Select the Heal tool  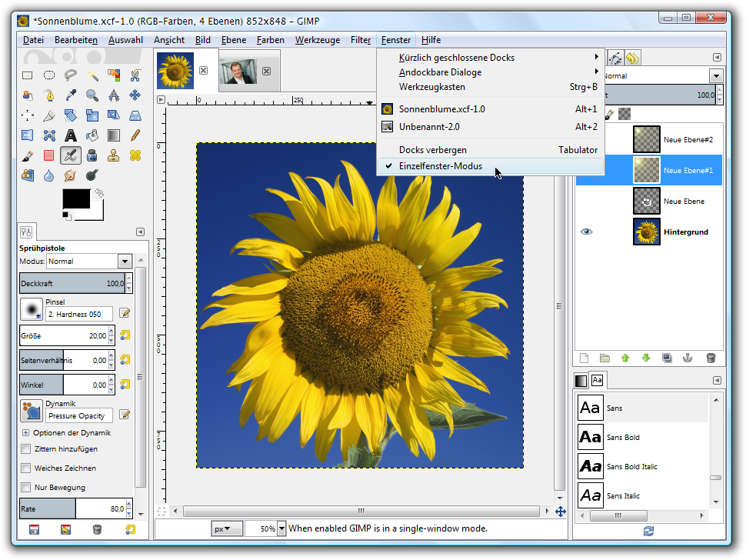135,155
